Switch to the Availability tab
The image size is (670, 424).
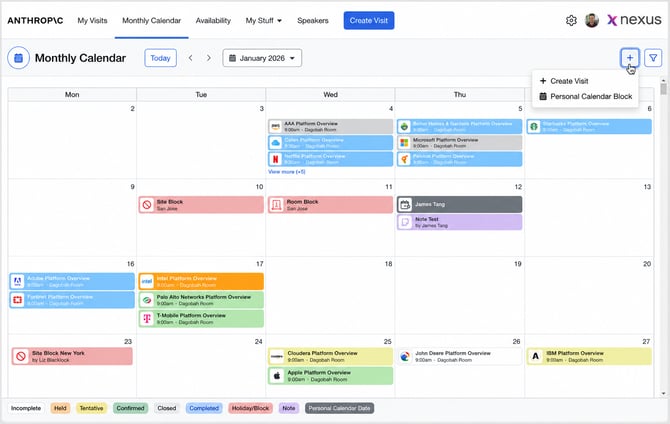click(213, 21)
